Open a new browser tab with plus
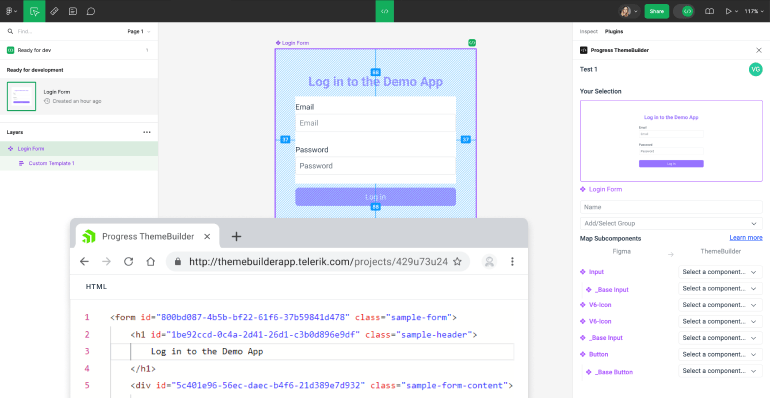770x399 pixels. (x=236, y=237)
